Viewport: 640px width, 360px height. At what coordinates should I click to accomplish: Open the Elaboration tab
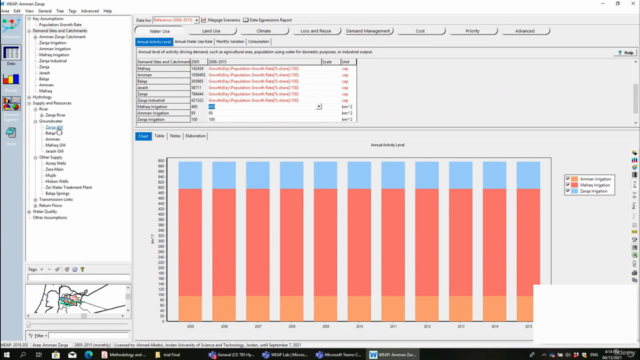click(x=196, y=136)
